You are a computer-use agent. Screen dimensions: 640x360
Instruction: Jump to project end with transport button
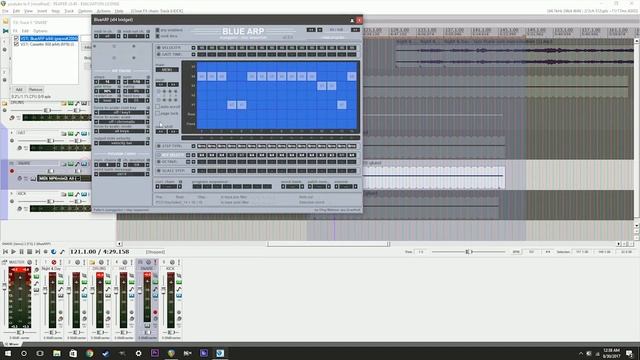38,252
